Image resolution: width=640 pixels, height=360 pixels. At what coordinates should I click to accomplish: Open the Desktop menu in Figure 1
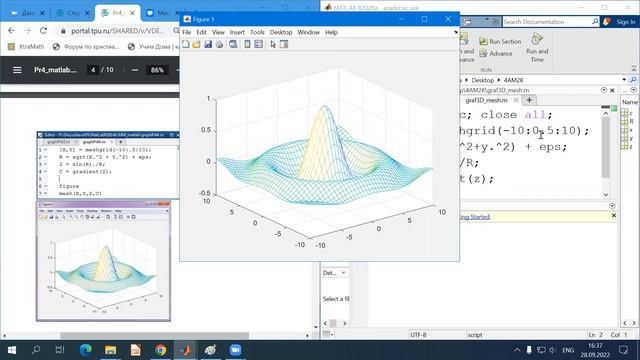point(281,32)
